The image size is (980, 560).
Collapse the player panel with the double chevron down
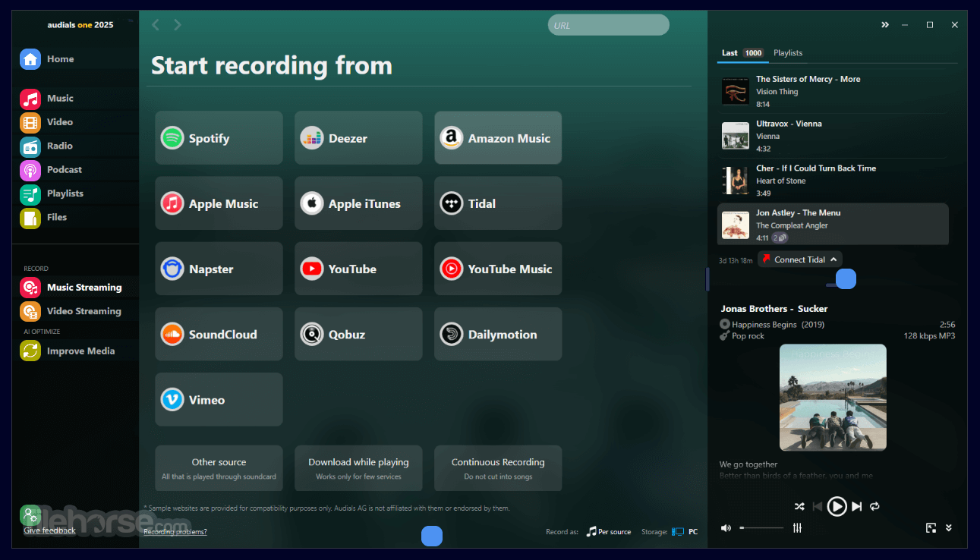pyautogui.click(x=948, y=528)
